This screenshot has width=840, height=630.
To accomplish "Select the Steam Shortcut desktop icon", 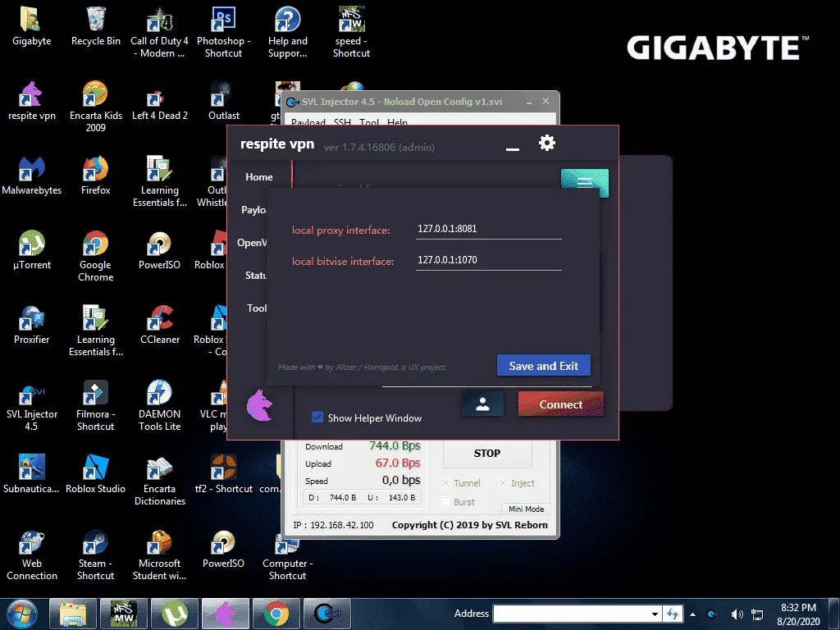I will click(95, 555).
